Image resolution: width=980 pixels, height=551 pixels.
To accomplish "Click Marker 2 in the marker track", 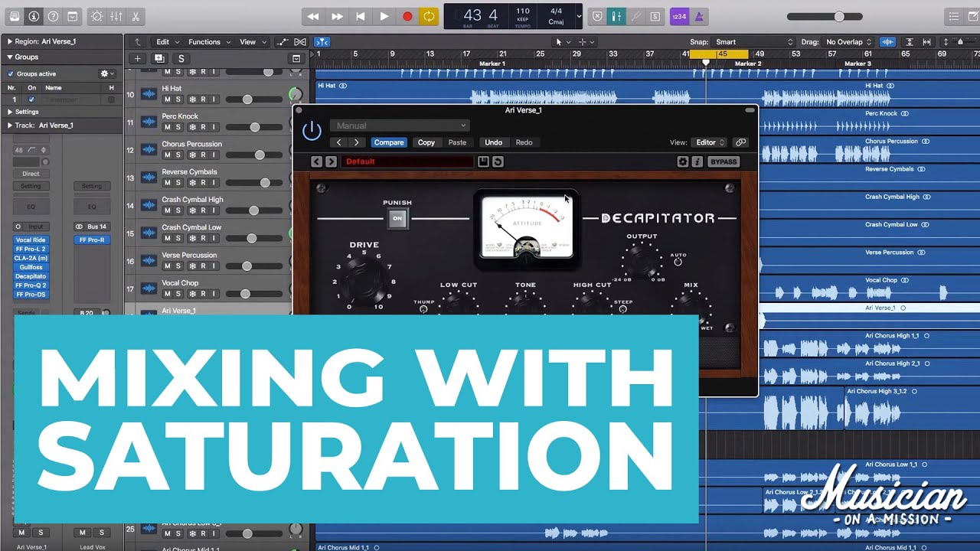I will (748, 64).
